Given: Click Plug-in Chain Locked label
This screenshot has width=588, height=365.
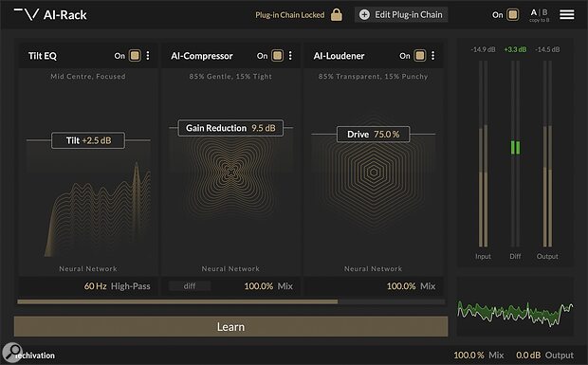Looking at the screenshot, I should [290, 15].
